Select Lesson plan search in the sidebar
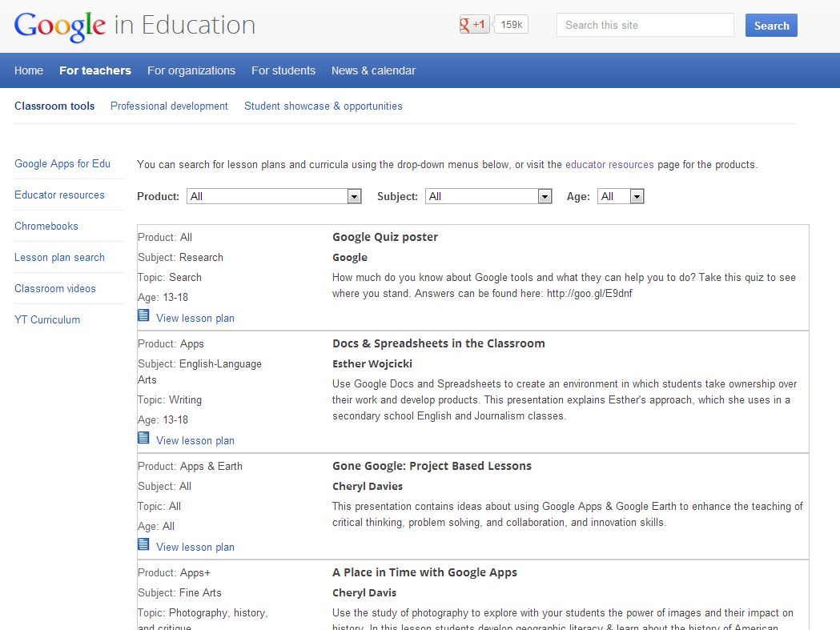This screenshot has width=840, height=630. tap(59, 257)
